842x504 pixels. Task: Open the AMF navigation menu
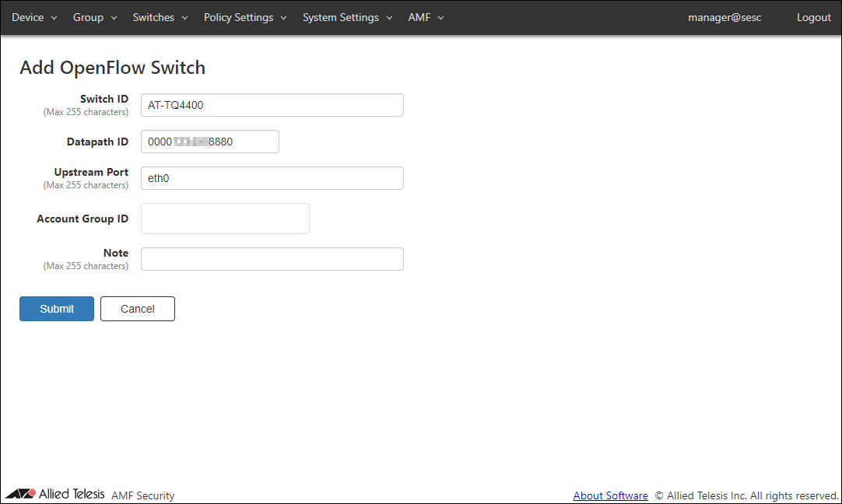[426, 17]
